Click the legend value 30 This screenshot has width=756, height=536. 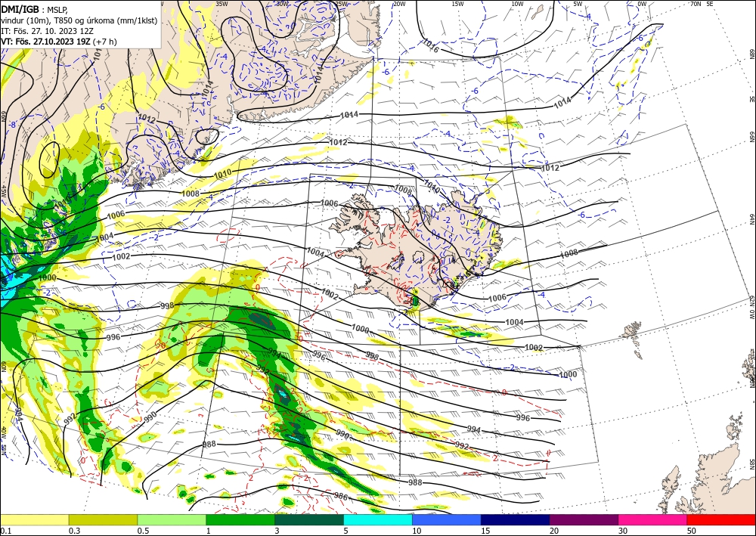624,531
